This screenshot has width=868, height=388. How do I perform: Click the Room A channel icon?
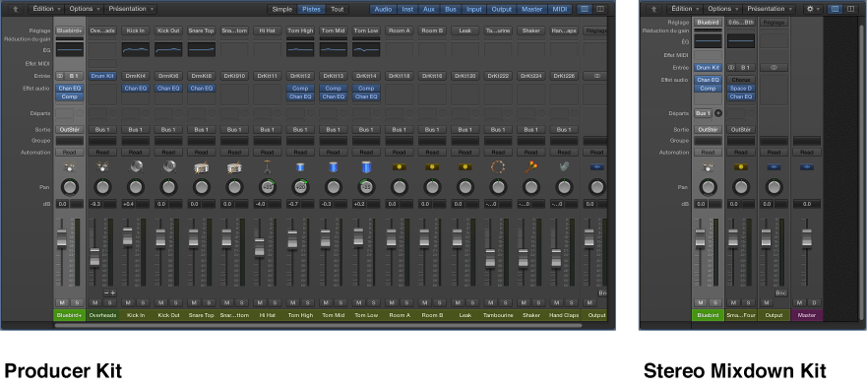tap(399, 166)
